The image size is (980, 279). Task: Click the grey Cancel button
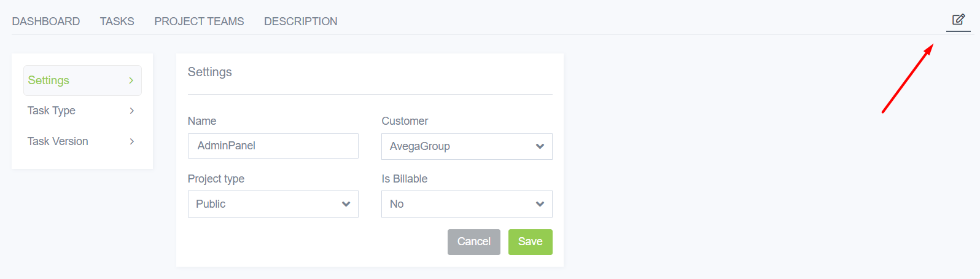[473, 242]
